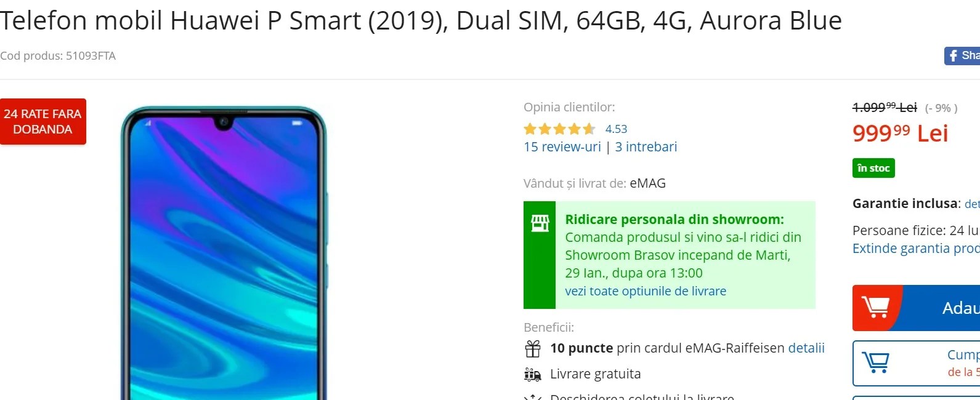Click the Adauga in cos button
Image resolution: width=980 pixels, height=400 pixels.
coord(916,308)
